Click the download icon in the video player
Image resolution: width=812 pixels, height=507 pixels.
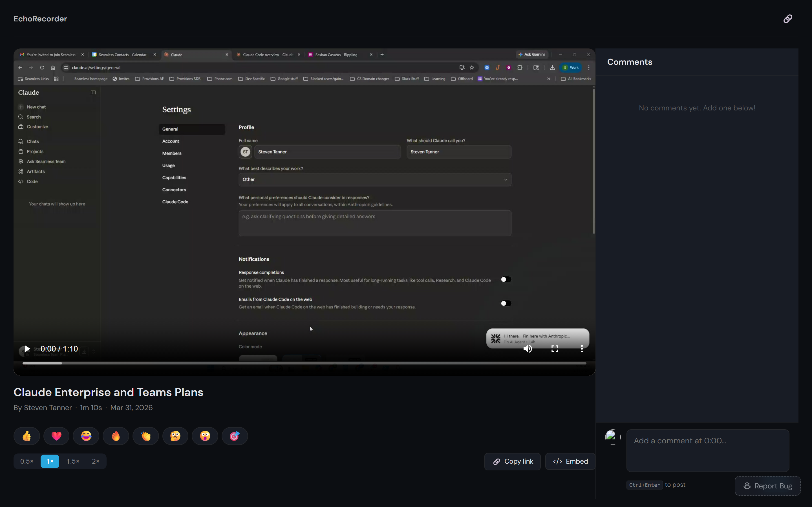point(84,351)
